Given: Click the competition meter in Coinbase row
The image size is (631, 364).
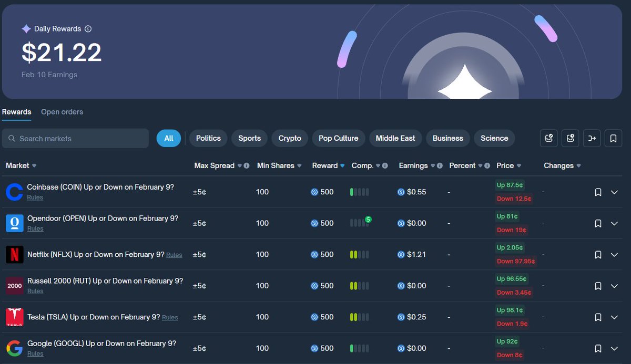Looking at the screenshot, I should (x=359, y=192).
